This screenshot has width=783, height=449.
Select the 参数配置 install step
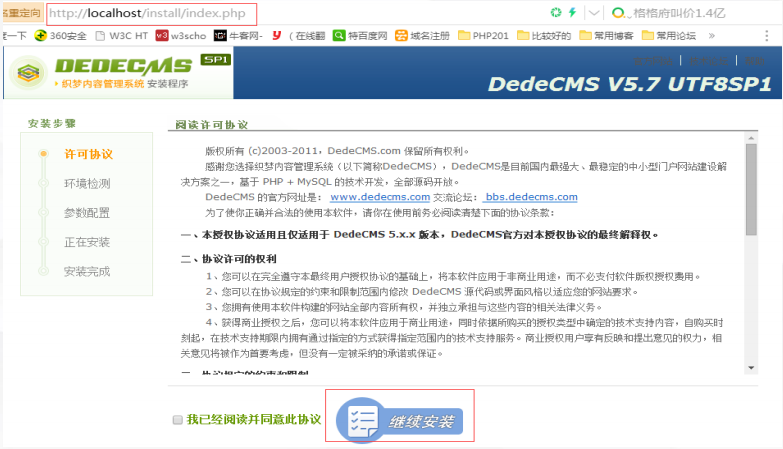point(87,213)
